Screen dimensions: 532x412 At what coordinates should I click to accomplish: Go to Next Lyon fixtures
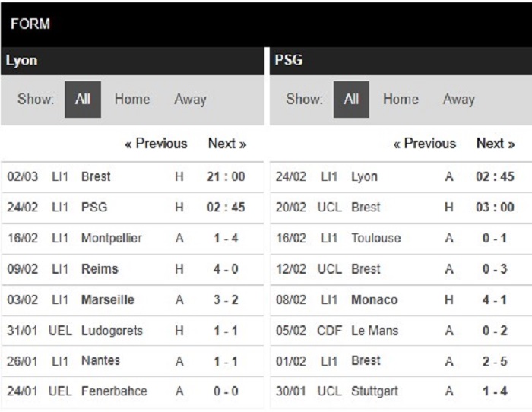227,144
